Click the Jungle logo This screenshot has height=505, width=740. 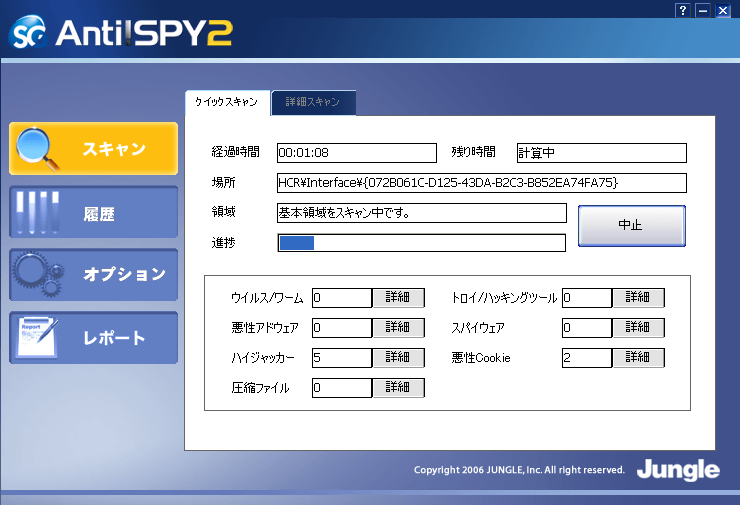678,470
